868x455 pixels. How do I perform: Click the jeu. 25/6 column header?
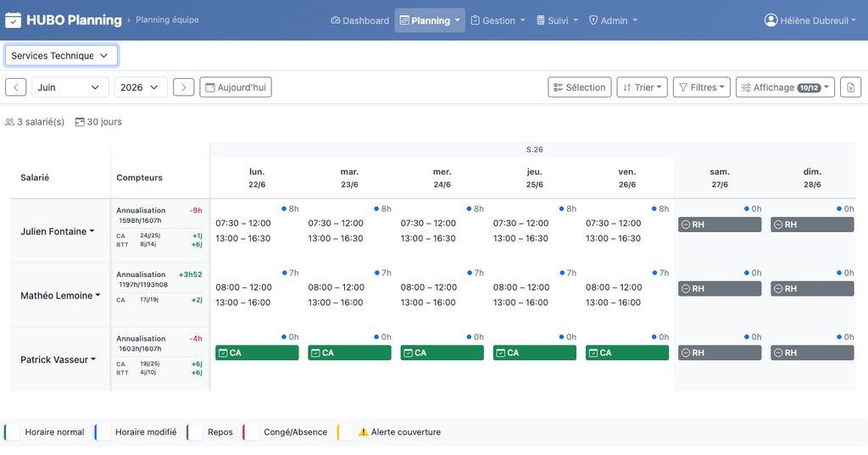point(534,178)
